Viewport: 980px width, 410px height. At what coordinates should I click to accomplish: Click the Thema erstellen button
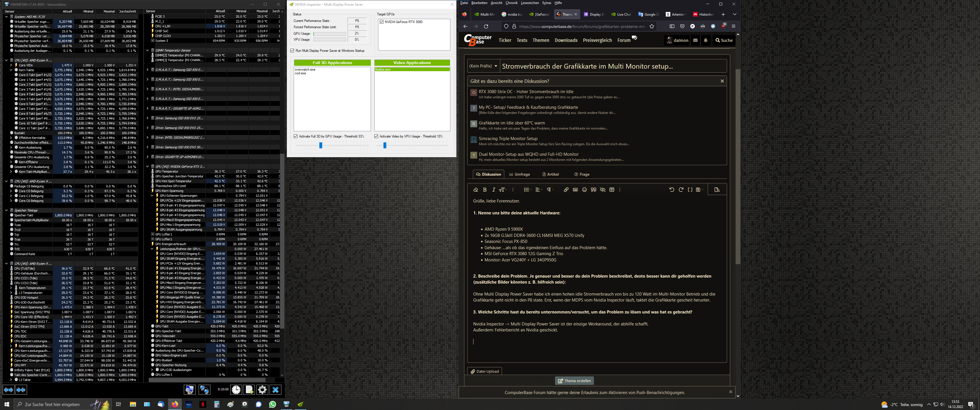point(574,381)
